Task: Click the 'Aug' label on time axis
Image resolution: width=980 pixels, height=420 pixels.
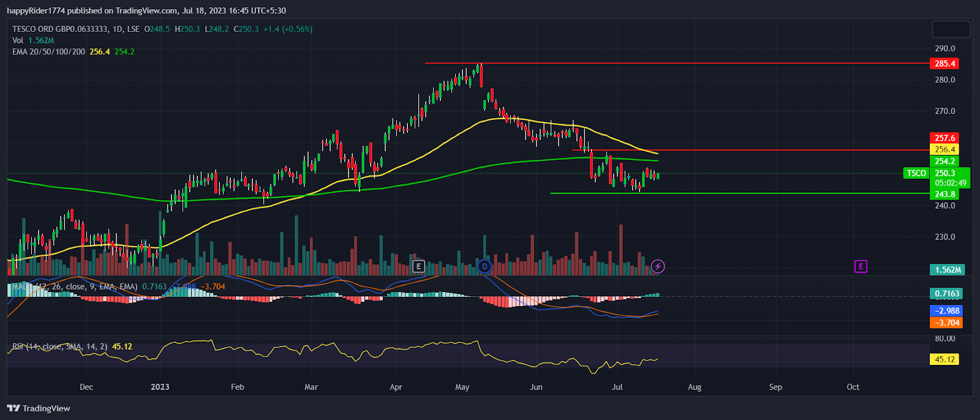Action: tap(695, 387)
